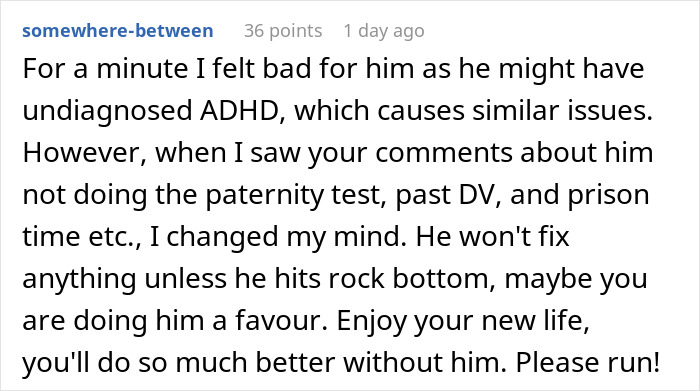Open the somewhere-between user profile
This screenshot has width=700, height=391.
pyautogui.click(x=118, y=31)
